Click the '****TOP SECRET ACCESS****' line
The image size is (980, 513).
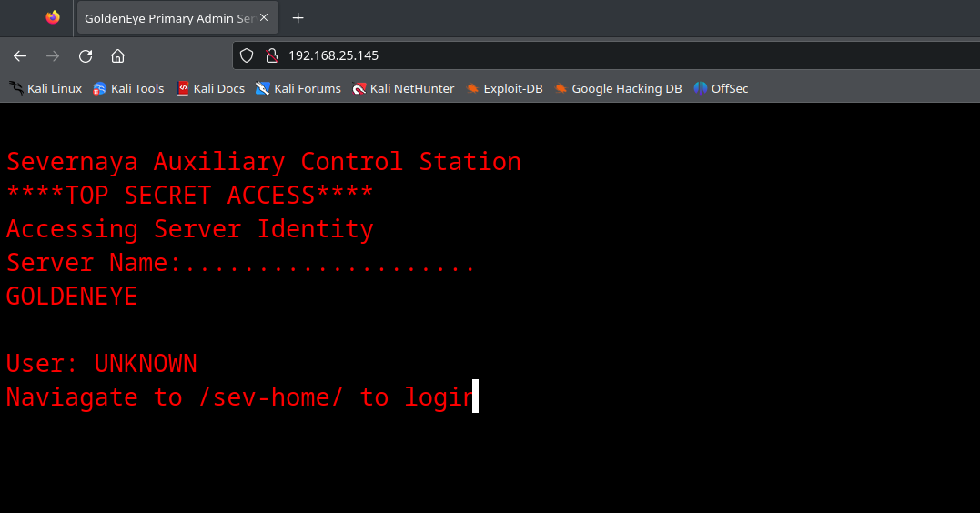[x=190, y=195]
